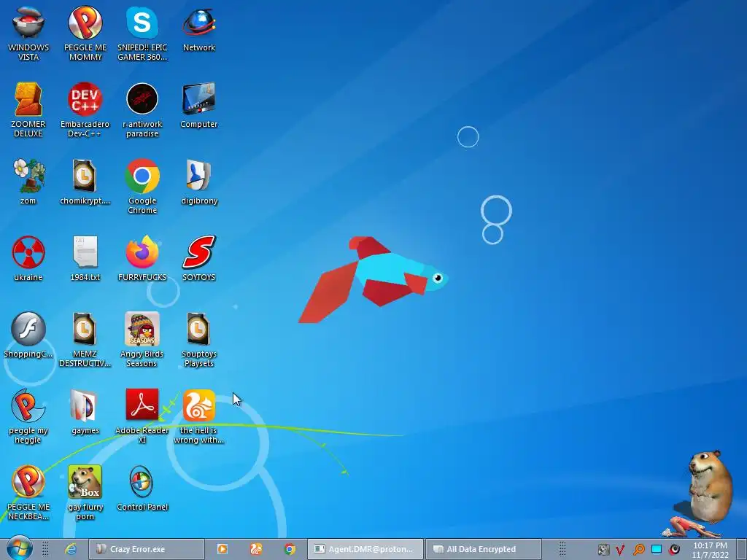Open the UC Browser taskbar icon
747x560 pixels.
click(256, 549)
